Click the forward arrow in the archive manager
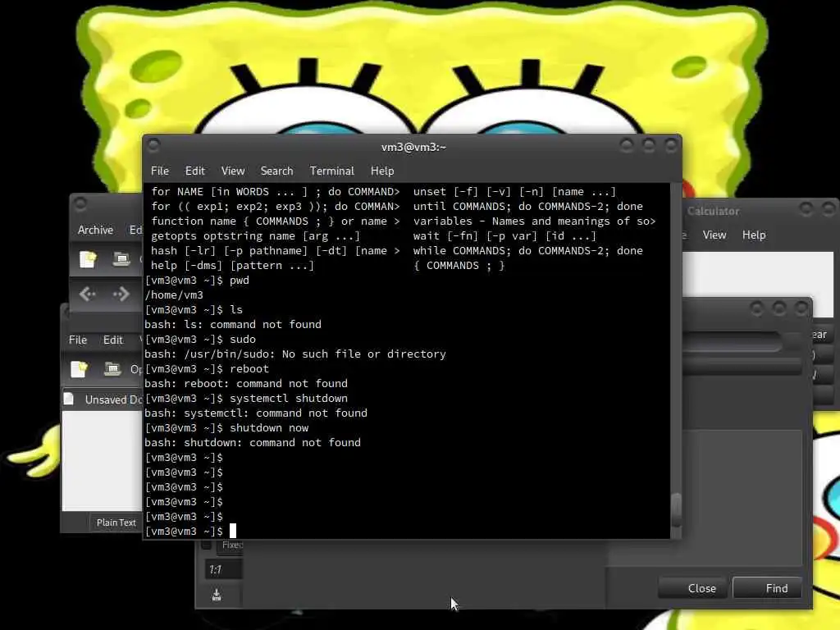Screen dimensions: 840x630 pyautogui.click(x=121, y=294)
